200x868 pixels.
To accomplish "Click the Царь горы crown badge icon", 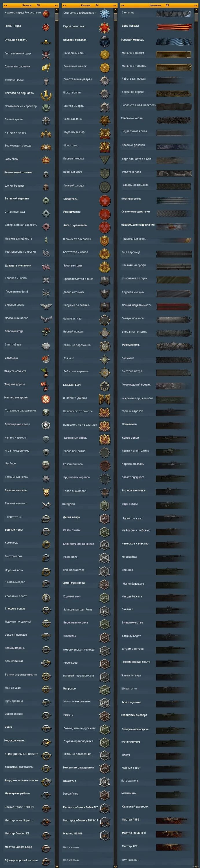I will (46, 160).
